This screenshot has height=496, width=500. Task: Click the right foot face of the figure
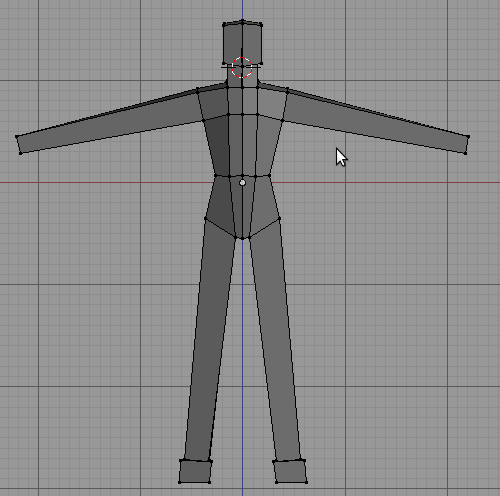tap(290, 471)
